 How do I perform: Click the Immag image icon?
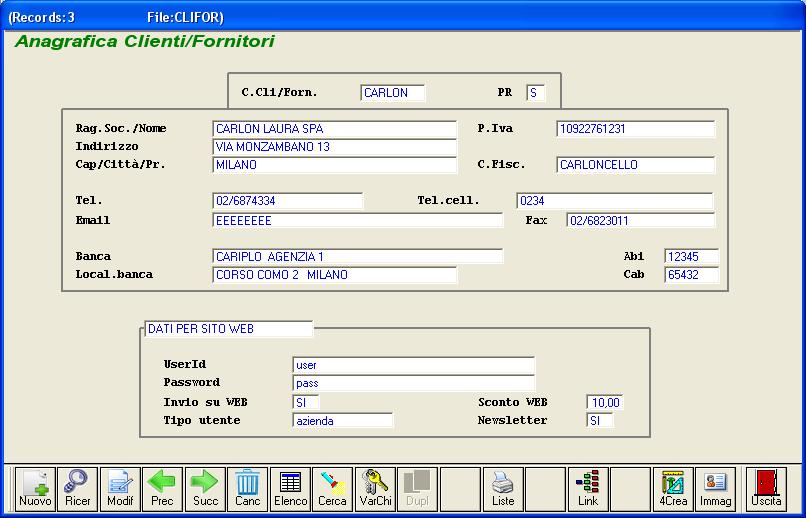point(715,488)
